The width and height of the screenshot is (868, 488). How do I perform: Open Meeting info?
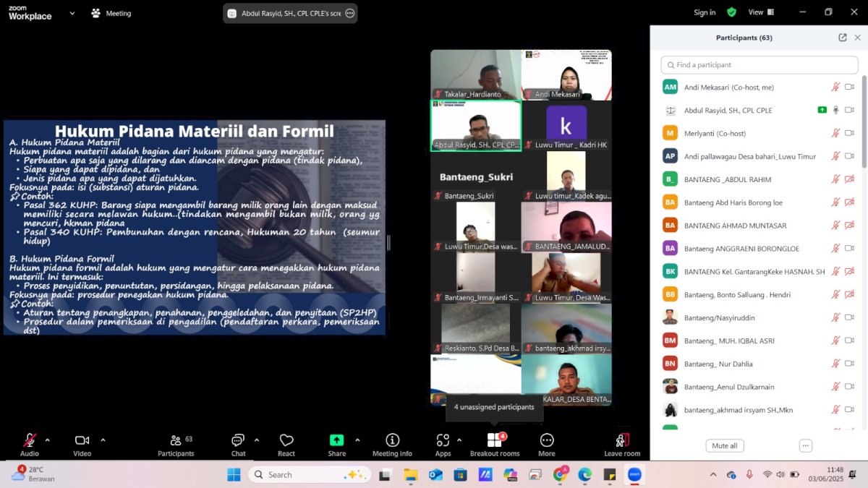pyautogui.click(x=392, y=441)
